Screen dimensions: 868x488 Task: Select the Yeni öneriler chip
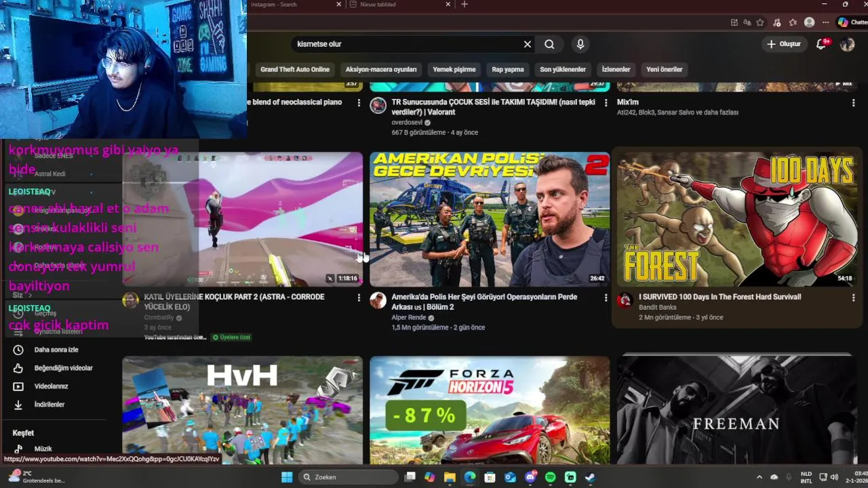[665, 69]
